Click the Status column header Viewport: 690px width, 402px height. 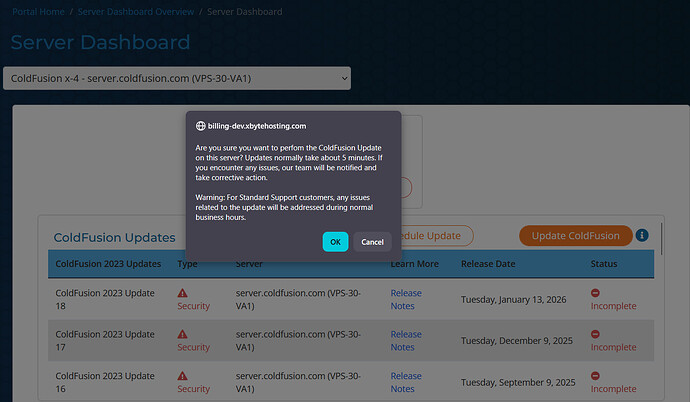pos(606,264)
